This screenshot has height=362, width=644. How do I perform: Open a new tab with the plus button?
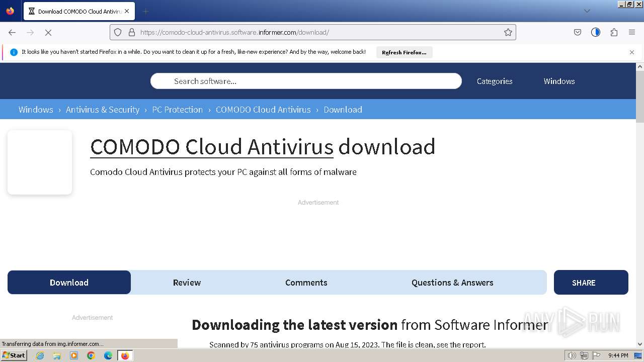tap(145, 11)
